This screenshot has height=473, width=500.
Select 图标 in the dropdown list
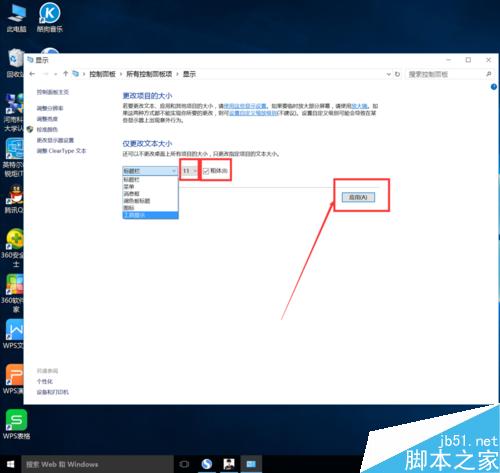(x=150, y=208)
